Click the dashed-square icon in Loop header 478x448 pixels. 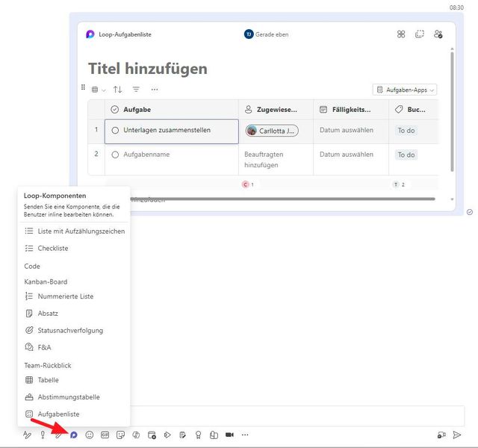click(420, 34)
